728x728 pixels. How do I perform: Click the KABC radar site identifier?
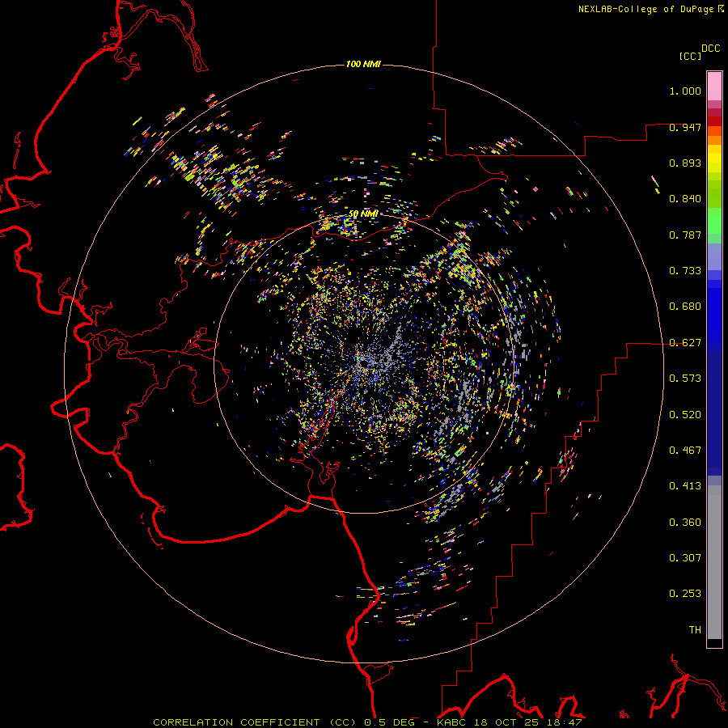pyautogui.click(x=453, y=722)
